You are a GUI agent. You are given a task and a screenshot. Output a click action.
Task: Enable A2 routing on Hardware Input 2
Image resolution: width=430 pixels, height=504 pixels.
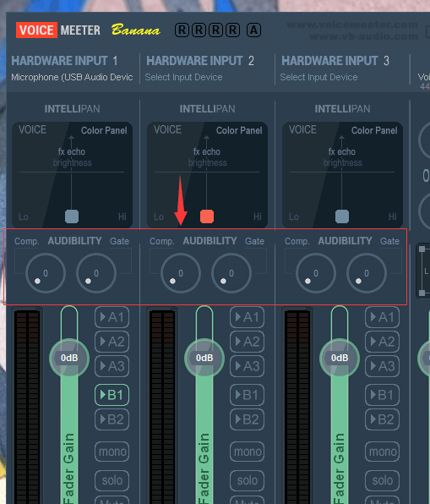point(247,342)
